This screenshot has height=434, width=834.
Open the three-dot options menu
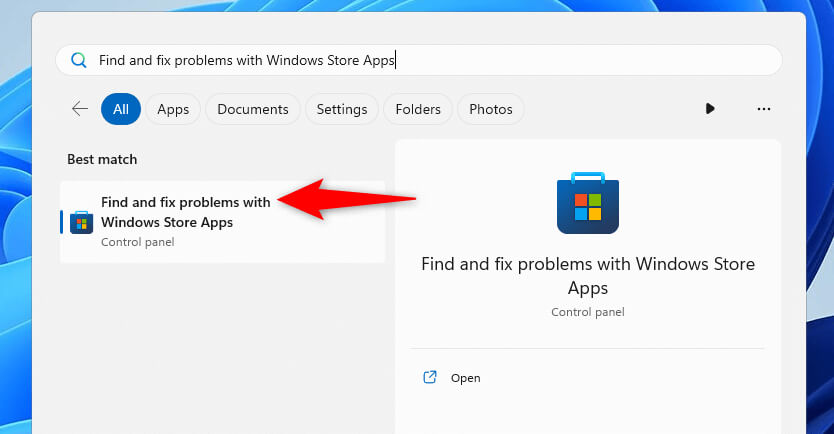point(764,109)
